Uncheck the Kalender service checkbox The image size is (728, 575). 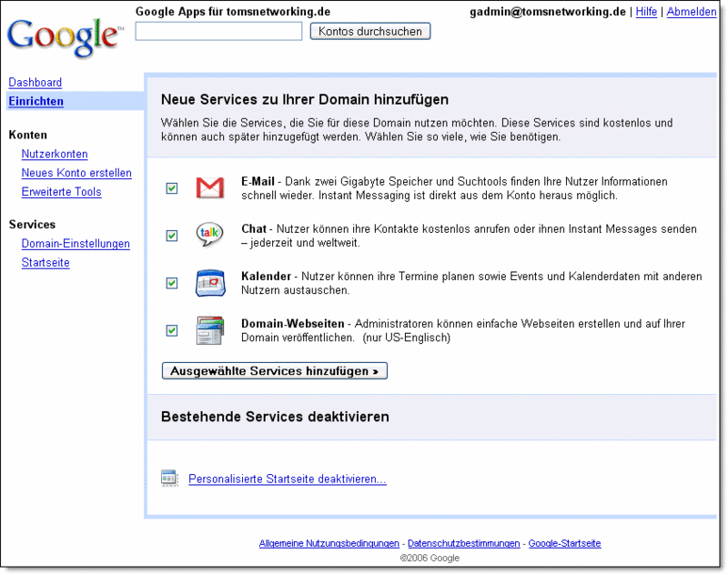pos(172,283)
